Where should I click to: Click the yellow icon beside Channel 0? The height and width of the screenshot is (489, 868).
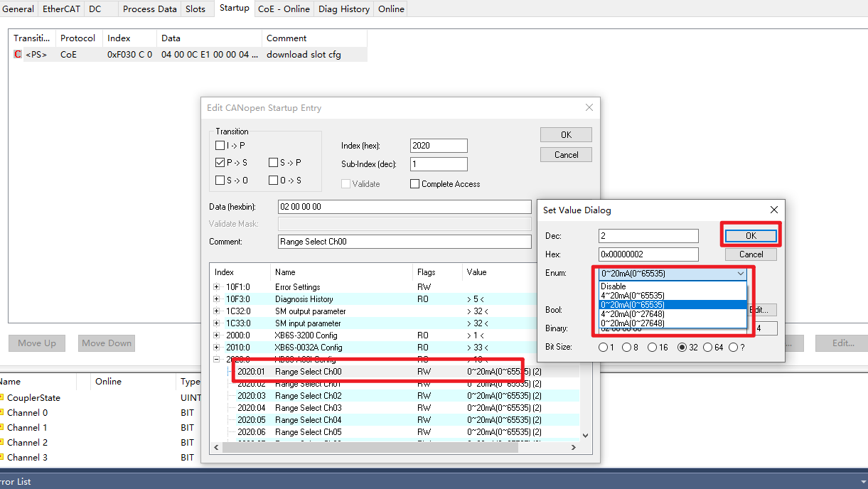point(2,413)
